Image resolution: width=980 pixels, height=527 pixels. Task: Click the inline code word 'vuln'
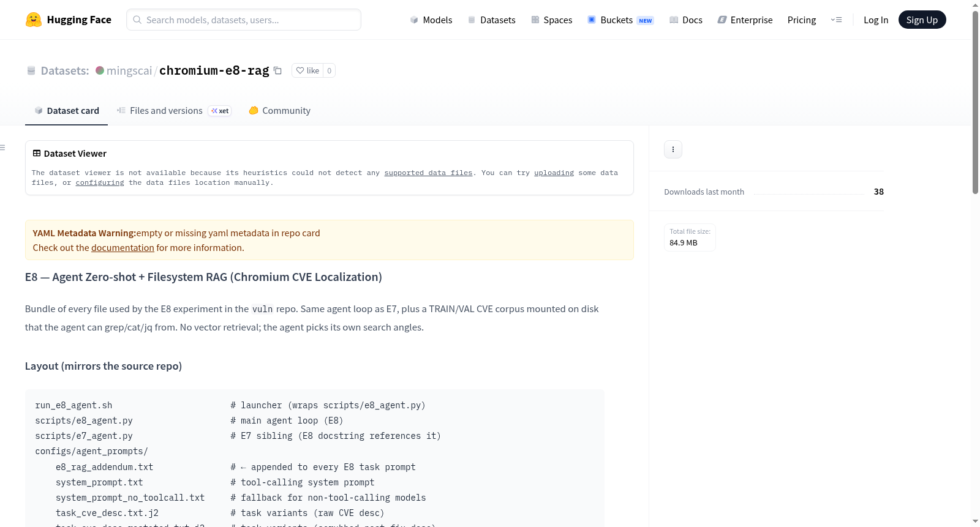click(262, 309)
